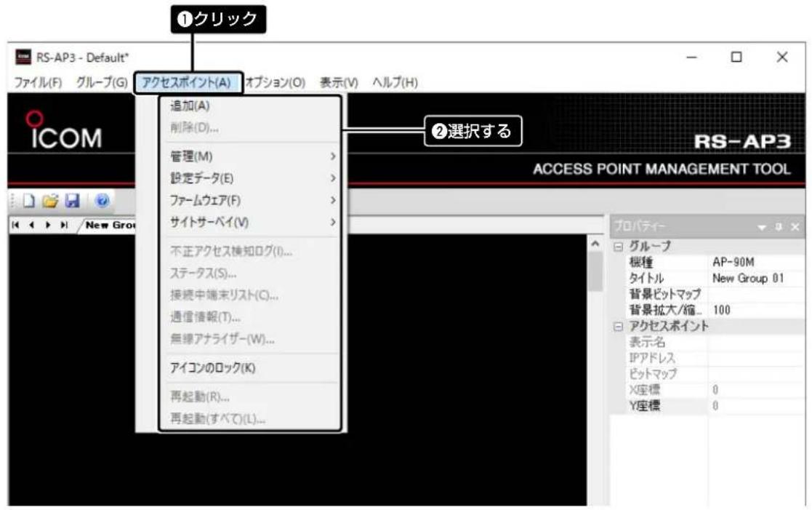Open the ファイル(F) menu
The image size is (812, 510).
pyautogui.click(x=37, y=82)
